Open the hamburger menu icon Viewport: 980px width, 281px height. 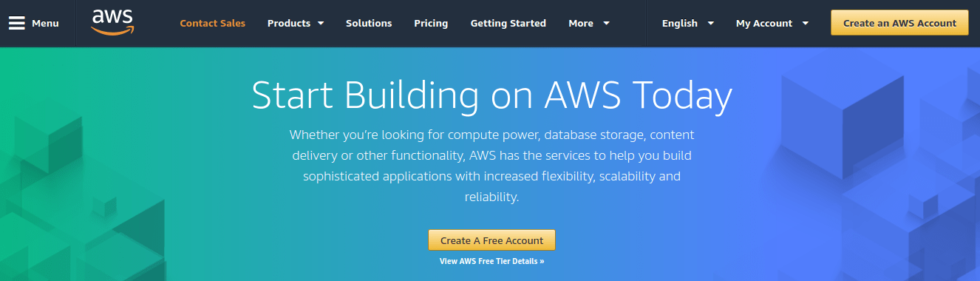(17, 23)
